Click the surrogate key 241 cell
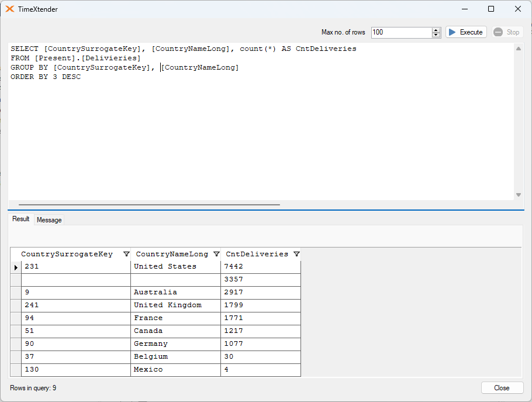Viewport: 532px width, 402px height. coord(76,305)
